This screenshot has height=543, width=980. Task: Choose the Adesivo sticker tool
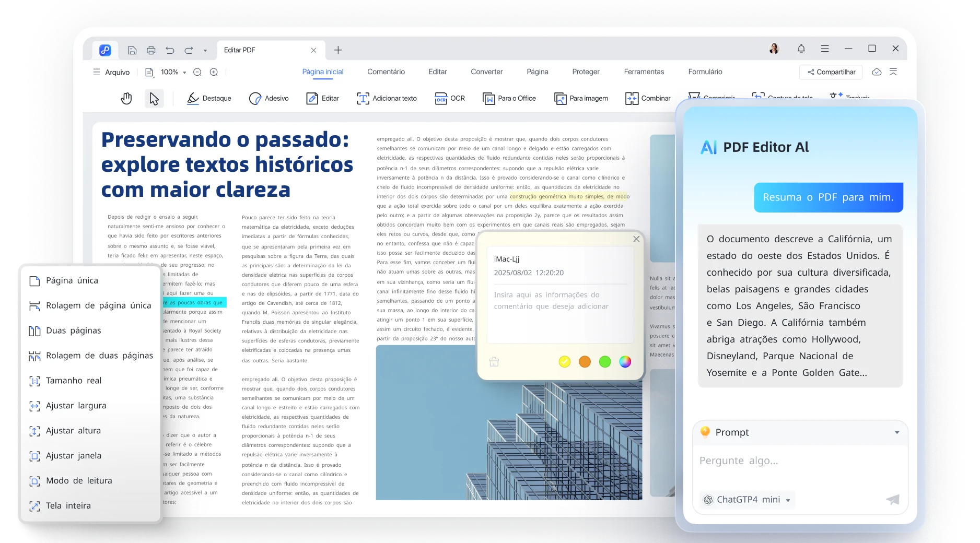tap(269, 98)
